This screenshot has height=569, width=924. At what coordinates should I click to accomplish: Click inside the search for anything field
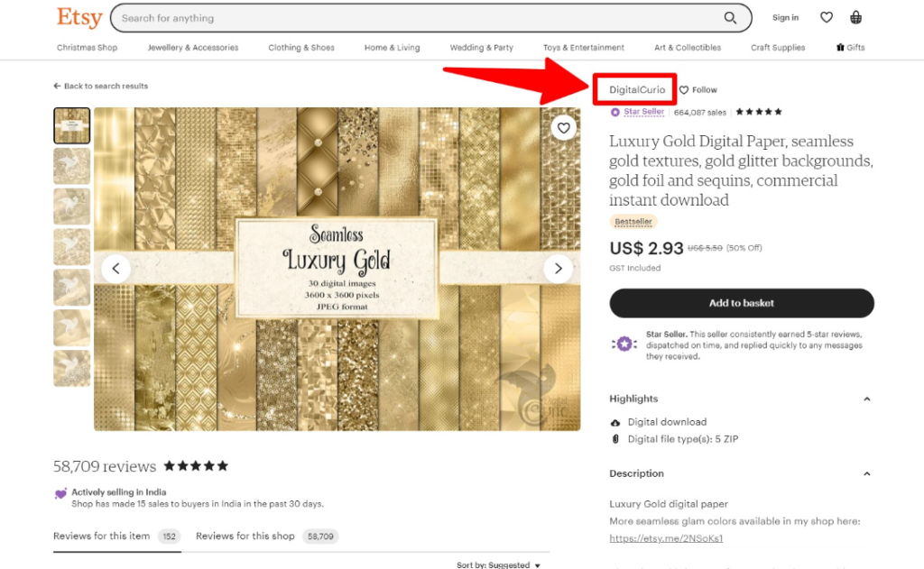point(361,17)
